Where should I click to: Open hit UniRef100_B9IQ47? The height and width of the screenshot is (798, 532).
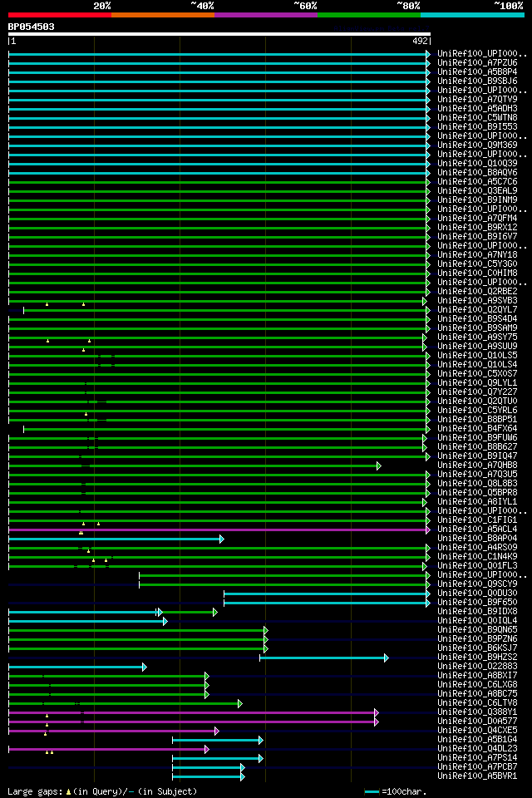[477, 456]
